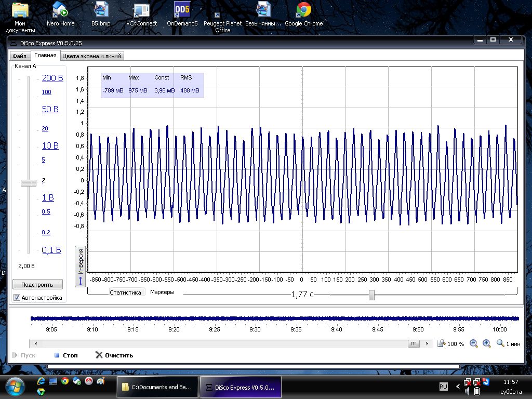Click the Очистить clear button
This screenshot has width=532, height=399.
[114, 355]
